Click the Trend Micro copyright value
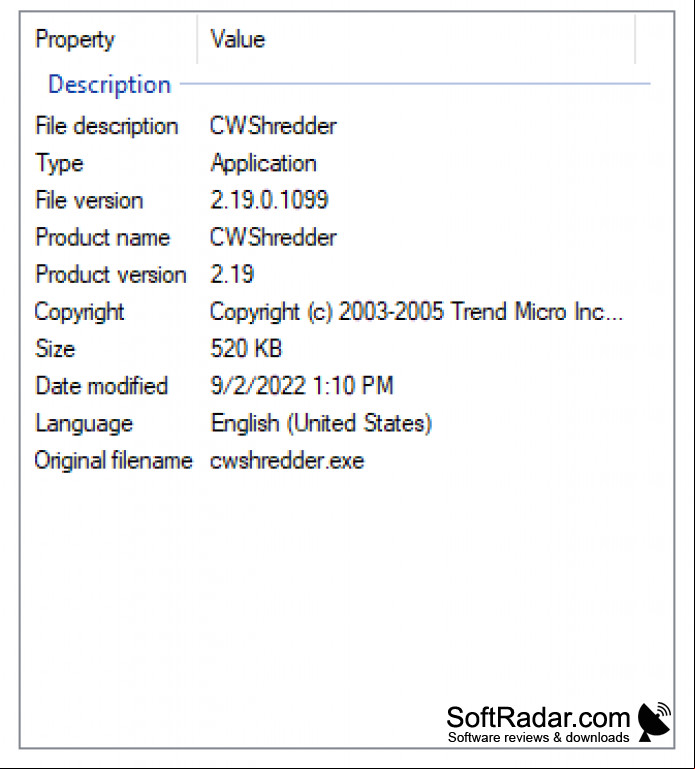 [x=416, y=312]
